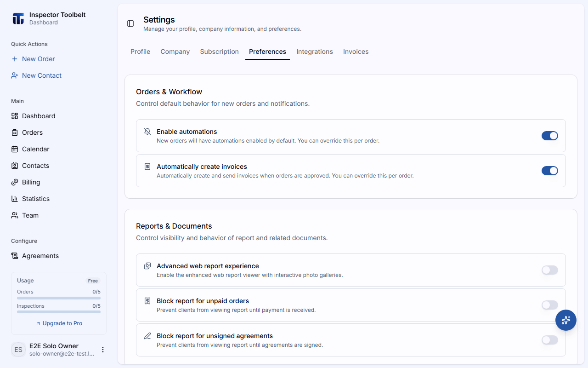Viewport: 588px width, 368px height.
Task: Click the Billing icon in sidebar
Action: click(15, 182)
